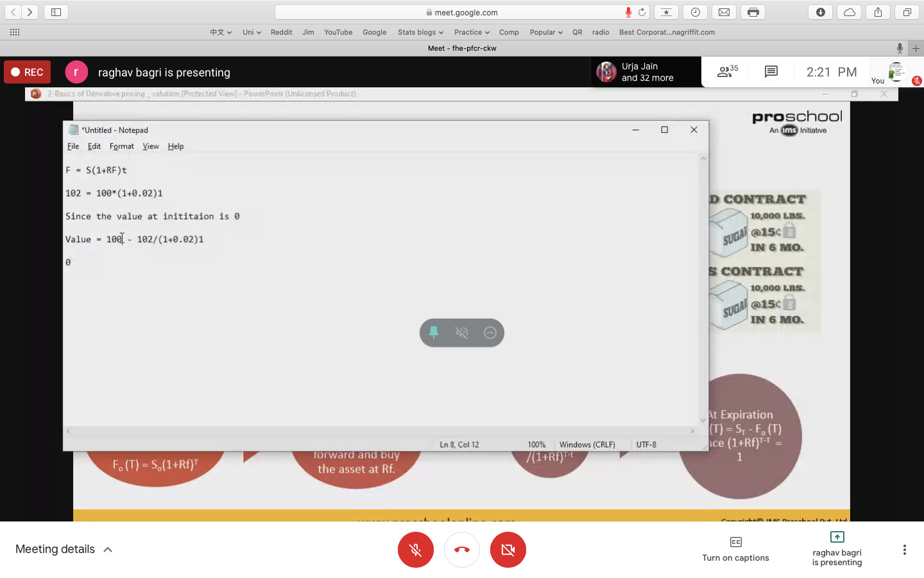924x578 pixels.
Task: Click the red REC recording indicator
Action: [x=27, y=72]
